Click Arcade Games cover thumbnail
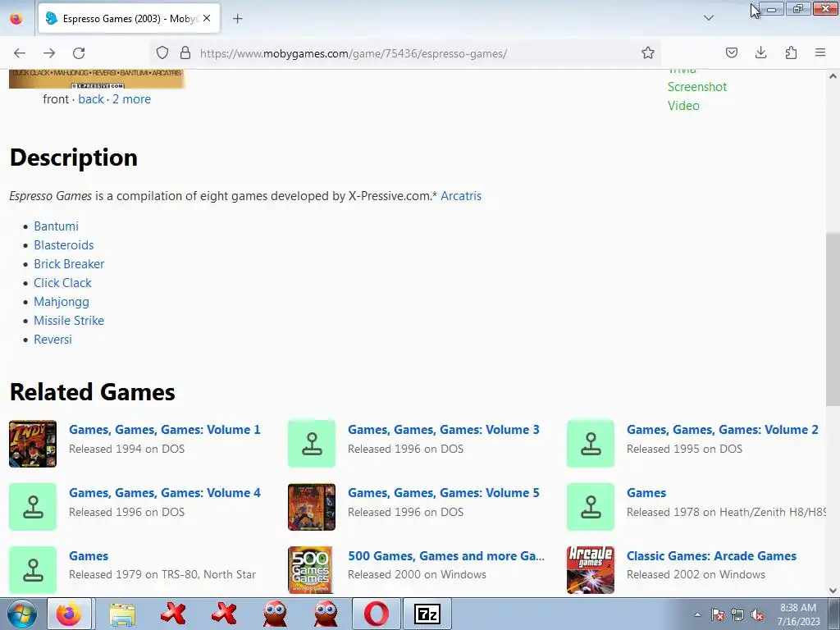Image resolution: width=840 pixels, height=630 pixels. [x=591, y=570]
